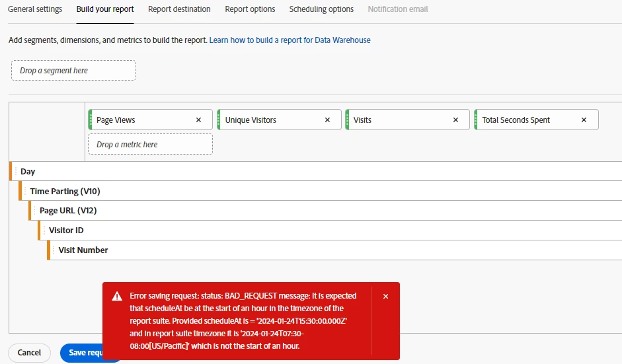Select the Build your report tab
Viewport: 622px width, 364px height.
coord(105,9)
